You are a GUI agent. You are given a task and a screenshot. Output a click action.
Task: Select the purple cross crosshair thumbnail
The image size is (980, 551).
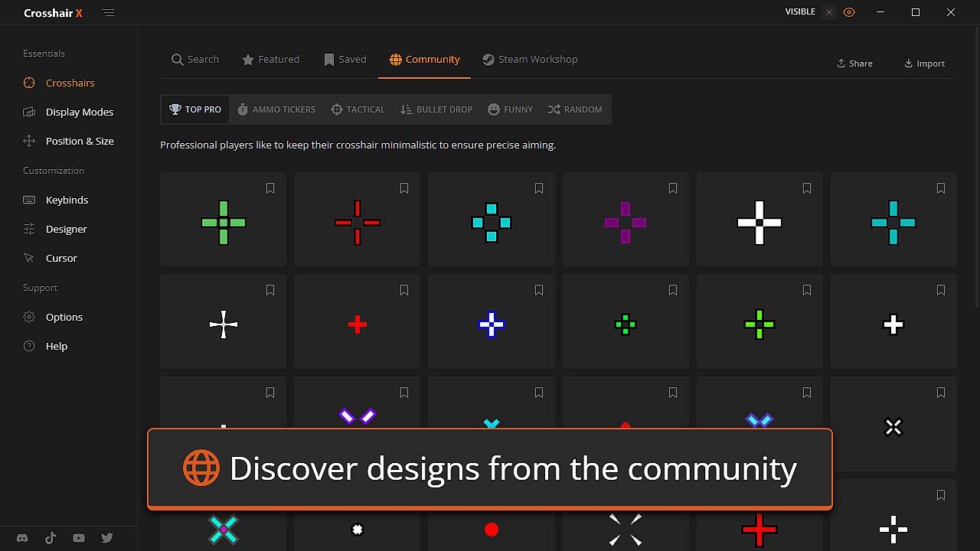[x=626, y=223]
